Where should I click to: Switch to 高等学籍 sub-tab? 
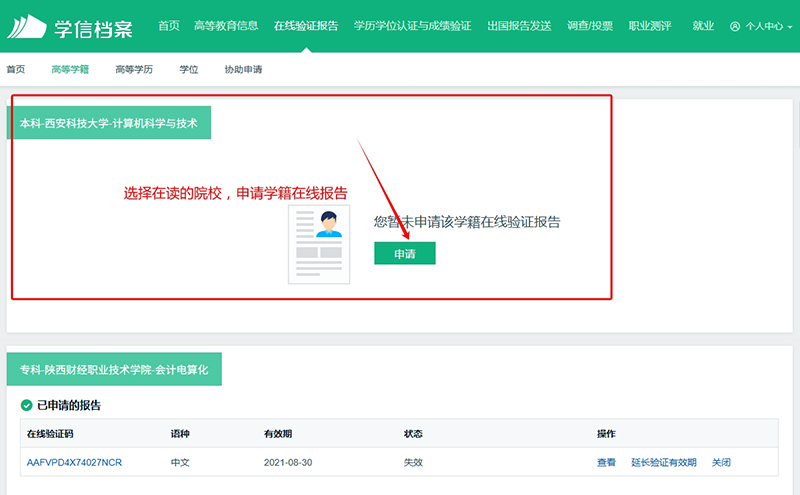[x=70, y=69]
